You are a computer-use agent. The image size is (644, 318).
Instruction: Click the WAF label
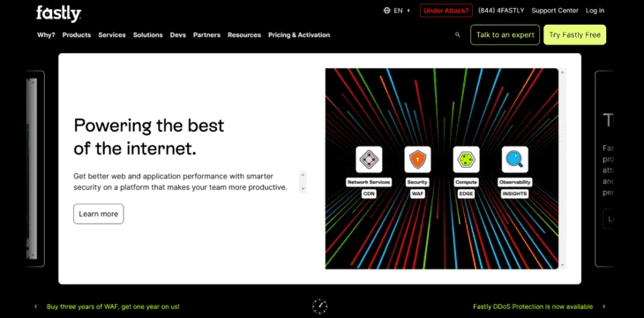coord(417,193)
